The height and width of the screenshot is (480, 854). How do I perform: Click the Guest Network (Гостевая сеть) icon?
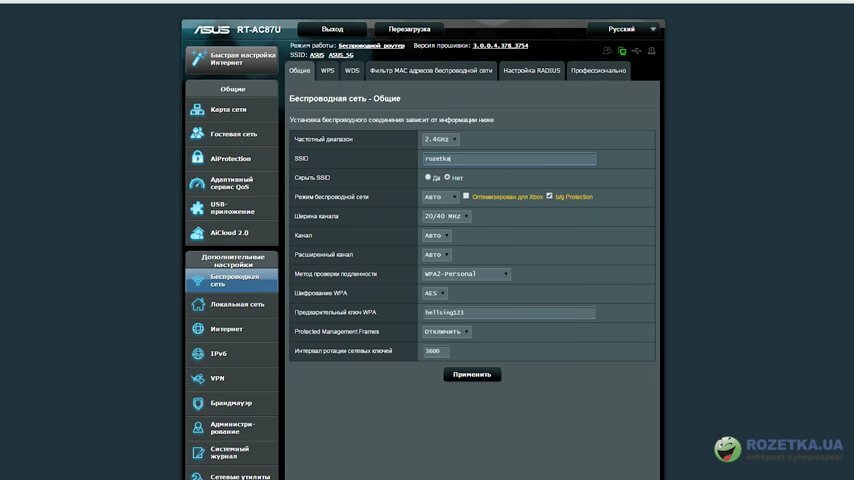[x=197, y=133]
